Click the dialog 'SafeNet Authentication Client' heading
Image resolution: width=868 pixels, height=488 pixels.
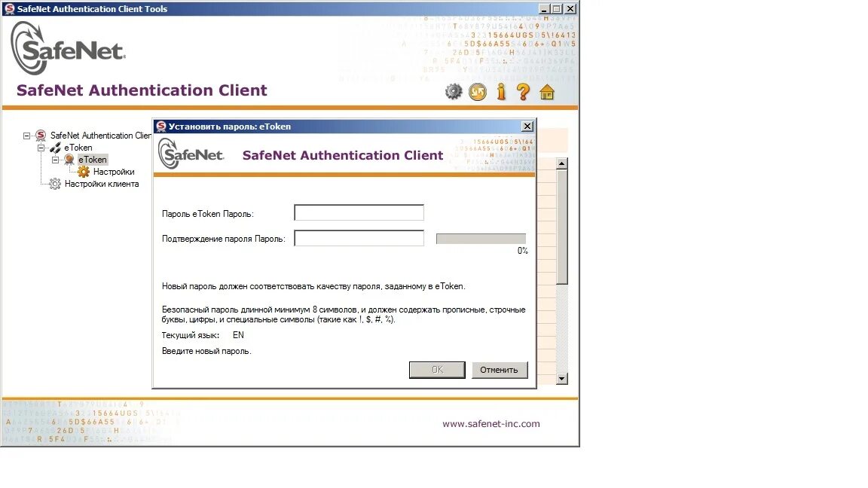pos(343,155)
